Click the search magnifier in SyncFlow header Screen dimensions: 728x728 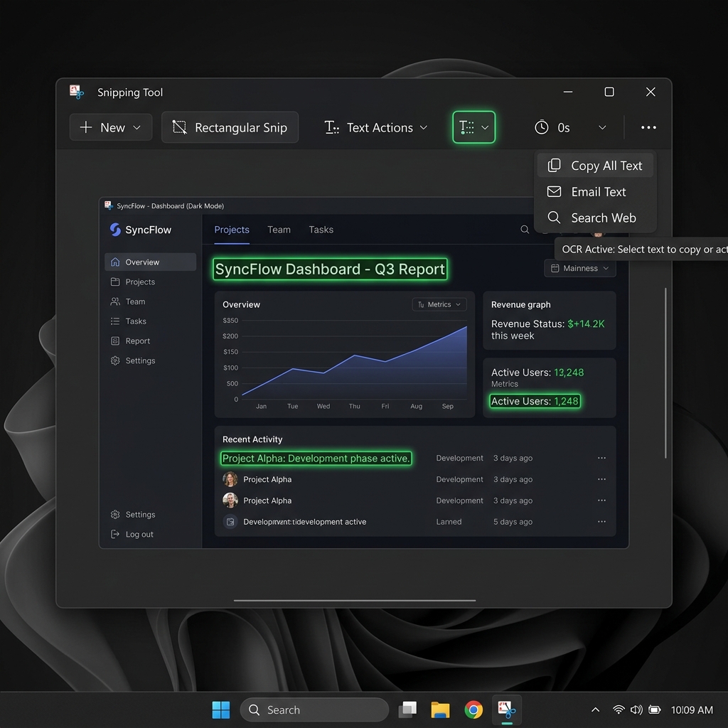[525, 230]
